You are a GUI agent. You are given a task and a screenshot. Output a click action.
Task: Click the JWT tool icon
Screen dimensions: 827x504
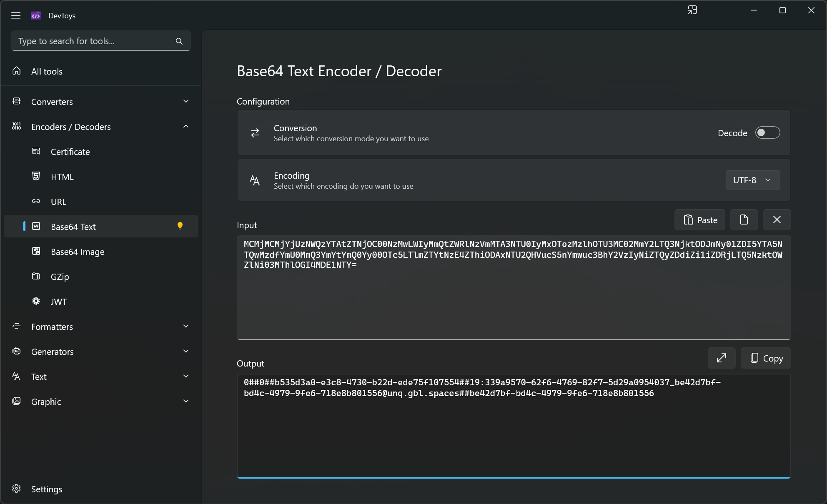36,301
